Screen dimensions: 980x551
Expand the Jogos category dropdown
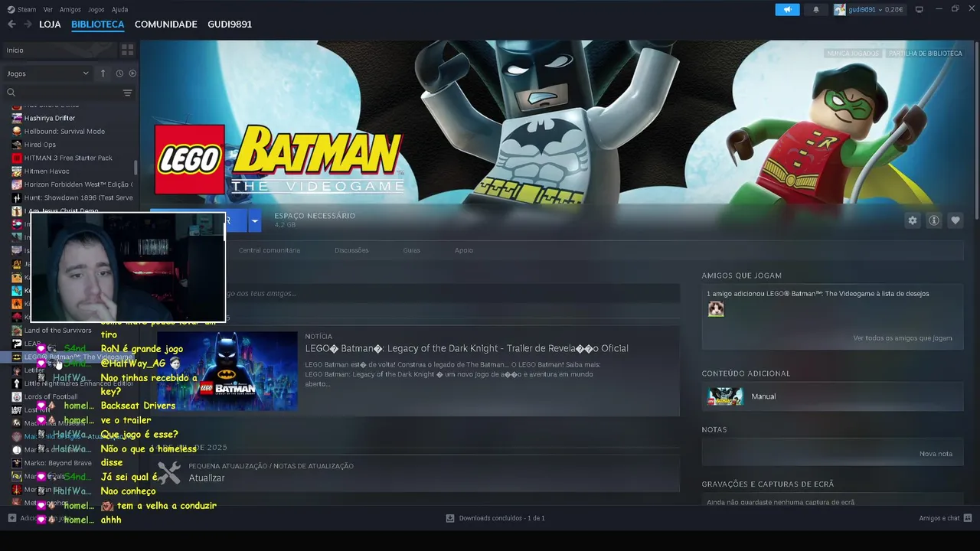pos(86,73)
